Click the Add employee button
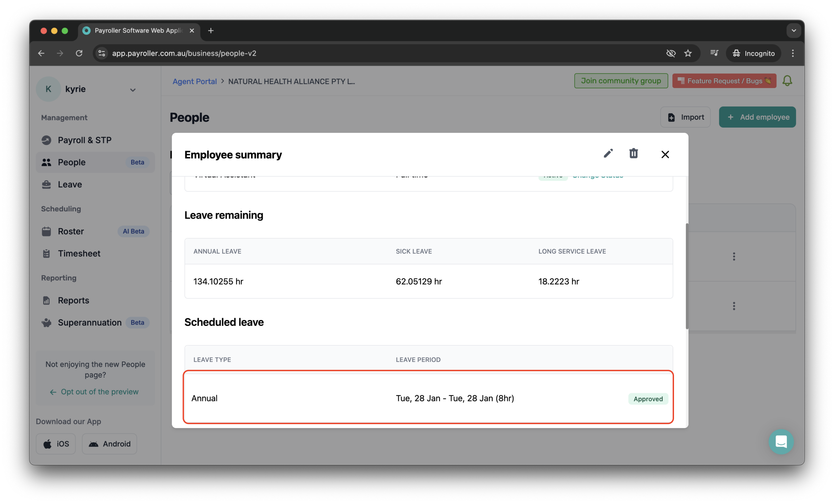834x504 pixels. click(x=757, y=117)
